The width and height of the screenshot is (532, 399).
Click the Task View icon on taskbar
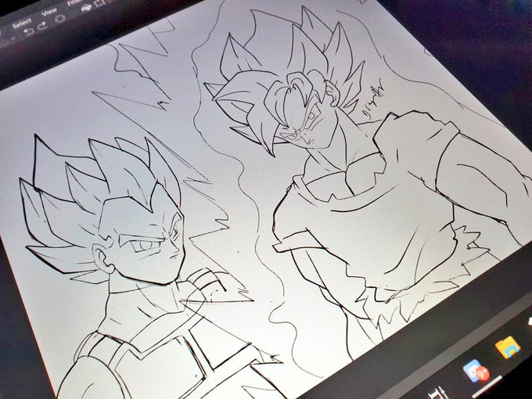click(x=437, y=394)
